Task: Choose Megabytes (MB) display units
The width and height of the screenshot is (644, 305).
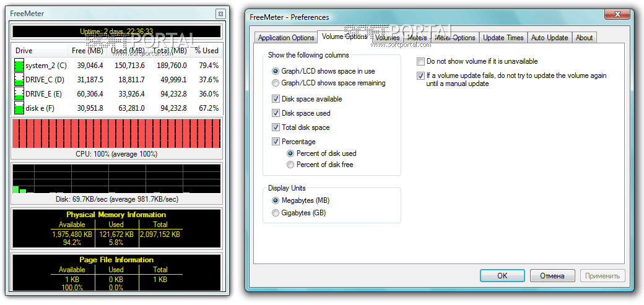Action: [x=275, y=200]
